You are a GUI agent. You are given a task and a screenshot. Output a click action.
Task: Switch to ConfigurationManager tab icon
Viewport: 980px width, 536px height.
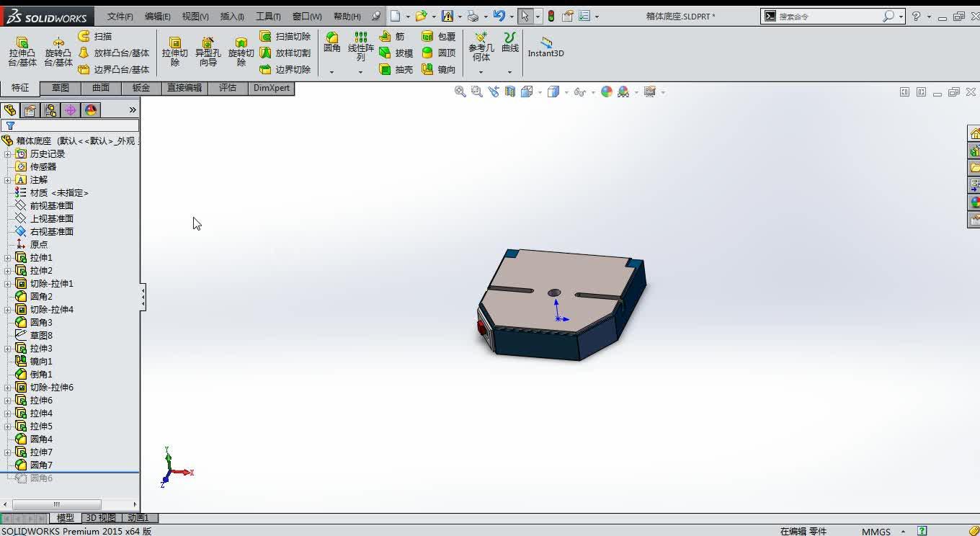coord(50,110)
